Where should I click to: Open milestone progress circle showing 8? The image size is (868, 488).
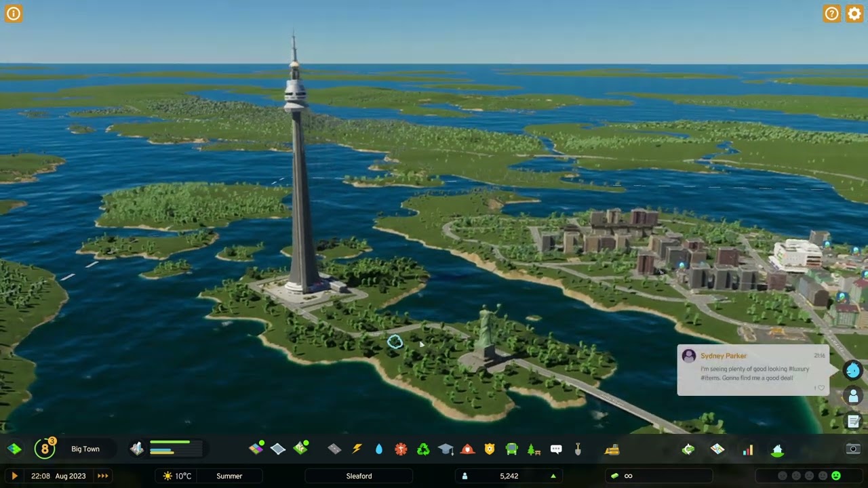pos(45,449)
